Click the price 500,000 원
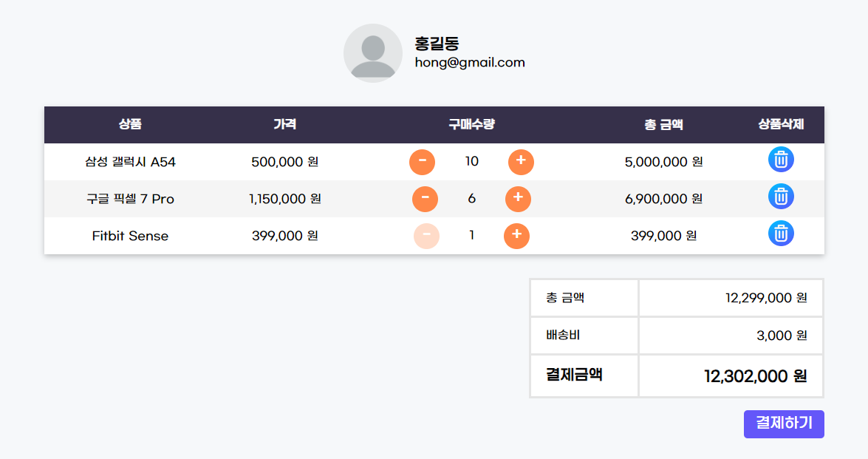The width and height of the screenshot is (868, 459). pyautogui.click(x=285, y=162)
